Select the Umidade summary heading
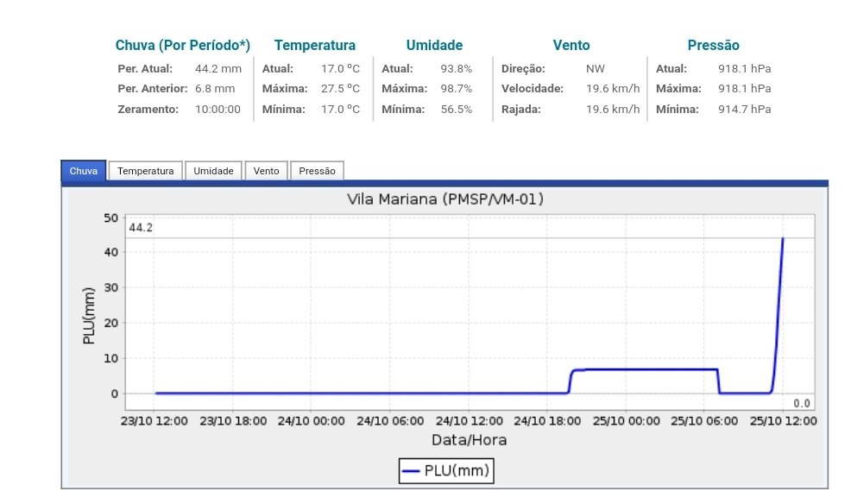Image resolution: width=851 pixels, height=504 pixels. [x=434, y=46]
